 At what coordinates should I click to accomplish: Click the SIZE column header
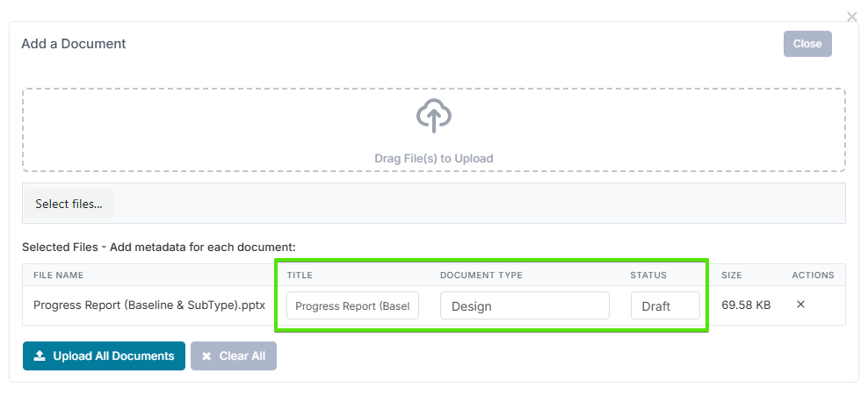coord(732,275)
